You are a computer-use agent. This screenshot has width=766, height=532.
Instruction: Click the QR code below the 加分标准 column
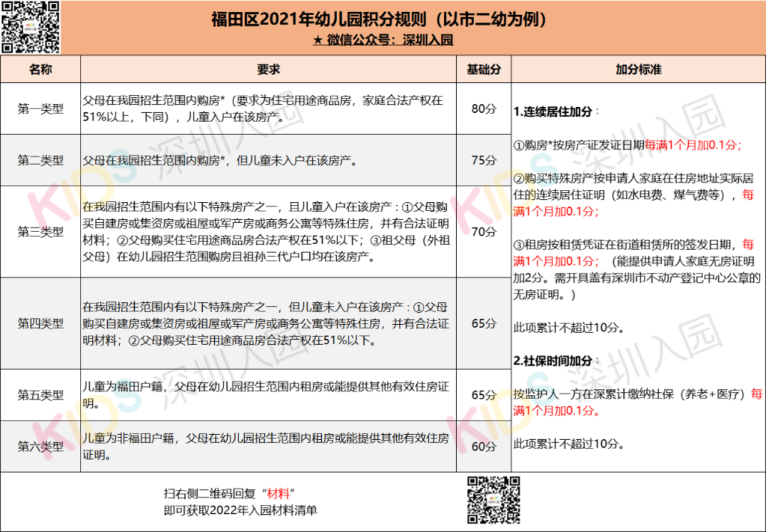pyautogui.click(x=493, y=501)
